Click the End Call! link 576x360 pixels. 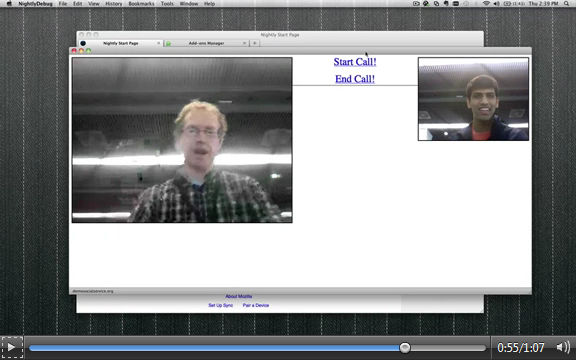coord(355,79)
